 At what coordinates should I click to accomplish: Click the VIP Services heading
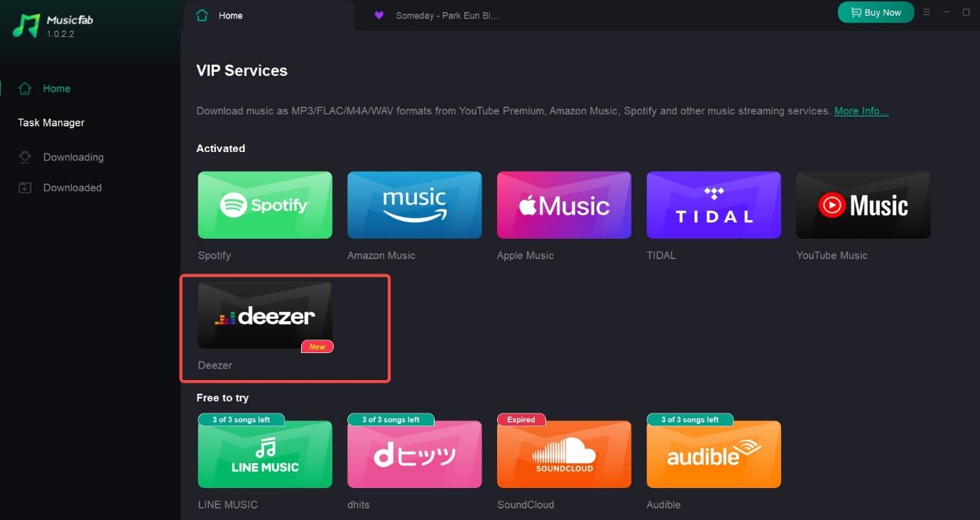[x=242, y=70]
